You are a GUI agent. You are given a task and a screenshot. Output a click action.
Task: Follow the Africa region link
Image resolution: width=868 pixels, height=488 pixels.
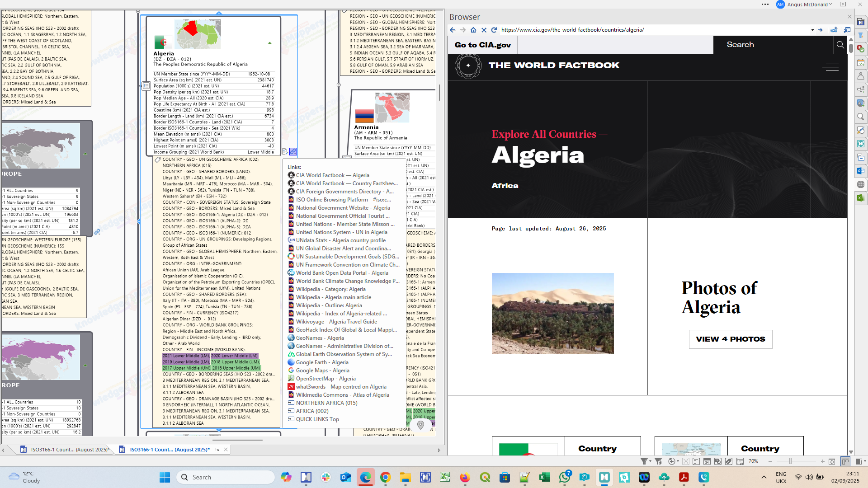505,186
